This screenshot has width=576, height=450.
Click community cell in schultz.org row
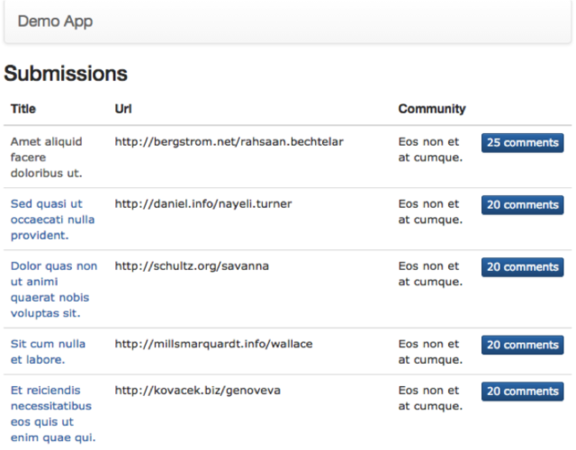431,274
